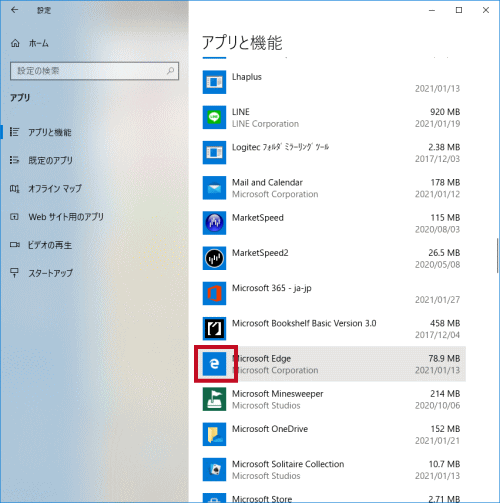Click the 2020/05/08 install date

tap(437, 265)
